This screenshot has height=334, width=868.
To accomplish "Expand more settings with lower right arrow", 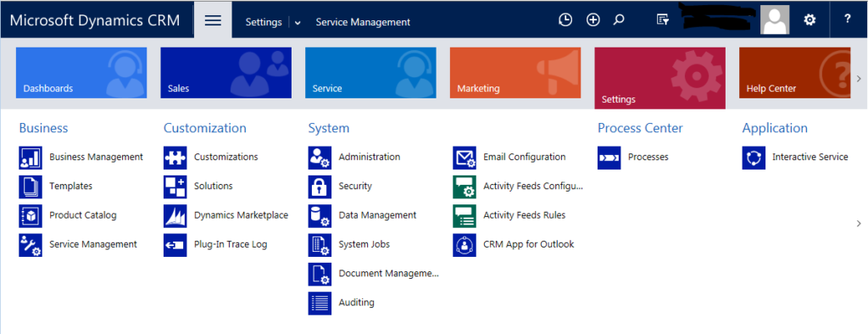I will [859, 223].
